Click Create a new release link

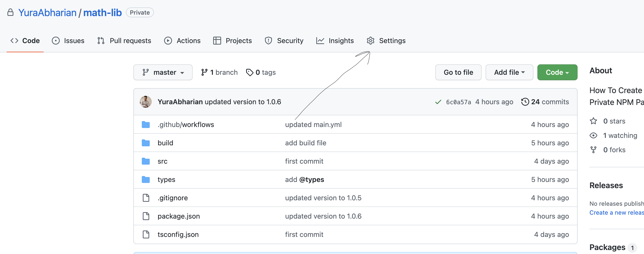[x=616, y=213]
